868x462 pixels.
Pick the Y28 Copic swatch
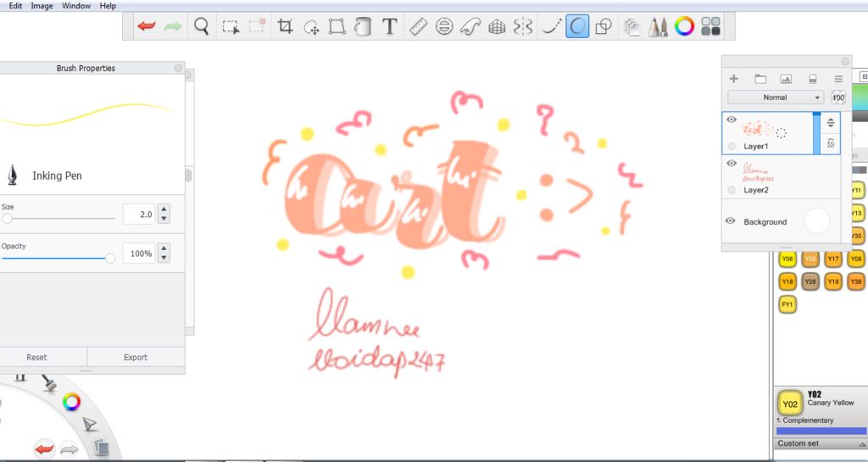[810, 281]
